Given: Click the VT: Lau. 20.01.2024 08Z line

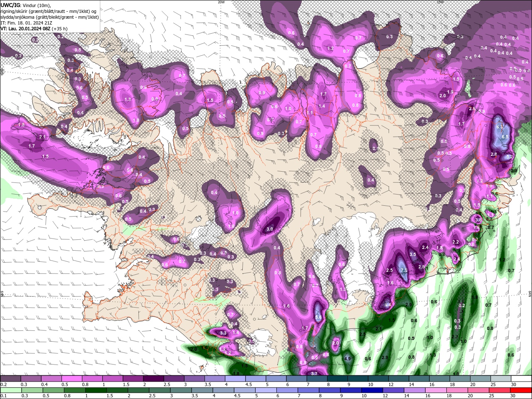Looking at the screenshot, I should click(34, 29).
